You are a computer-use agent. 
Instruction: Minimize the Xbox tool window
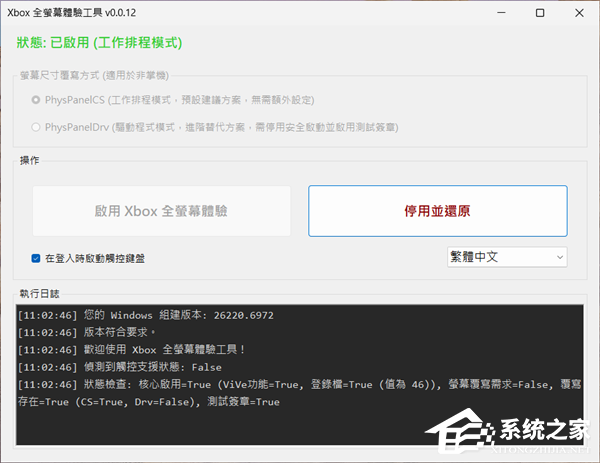501,13
